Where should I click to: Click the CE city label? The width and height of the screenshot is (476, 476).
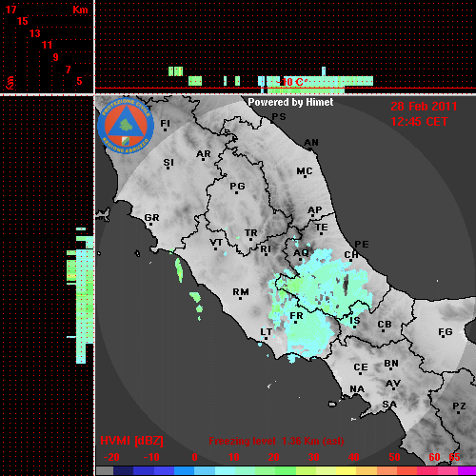pyautogui.click(x=361, y=367)
